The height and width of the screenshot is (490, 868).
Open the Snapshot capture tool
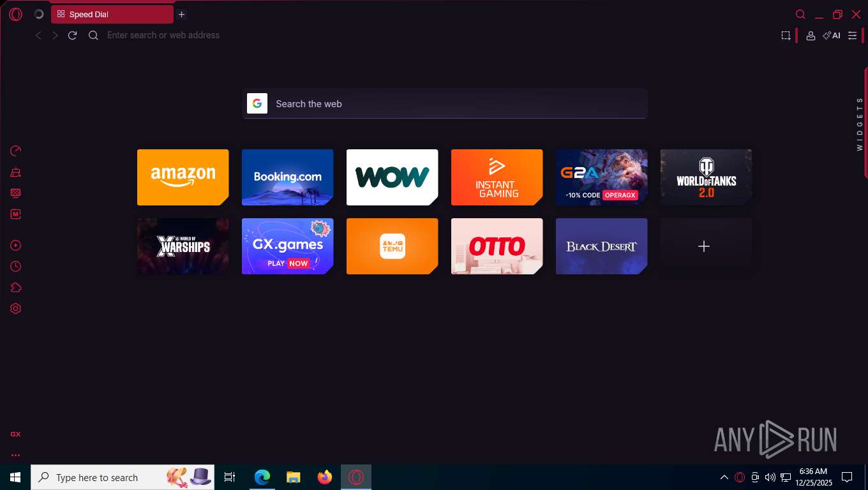click(x=786, y=36)
